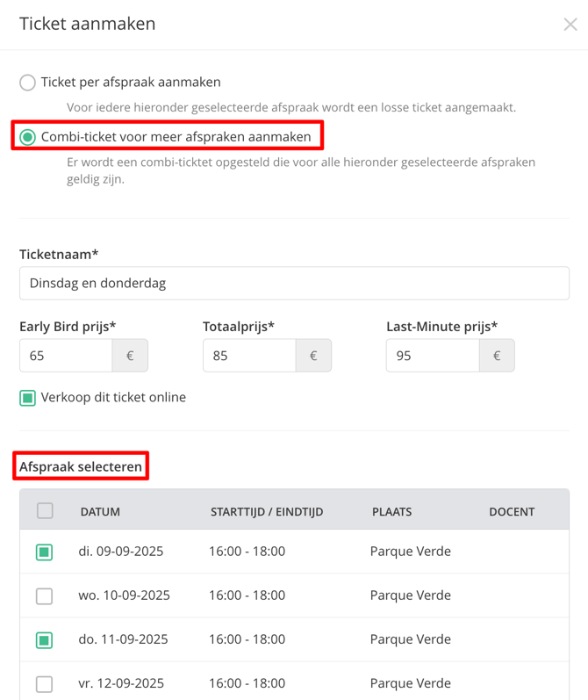588x700 pixels.
Task: Check the wo. 10-09-2025 appointment
Action: coord(44,596)
